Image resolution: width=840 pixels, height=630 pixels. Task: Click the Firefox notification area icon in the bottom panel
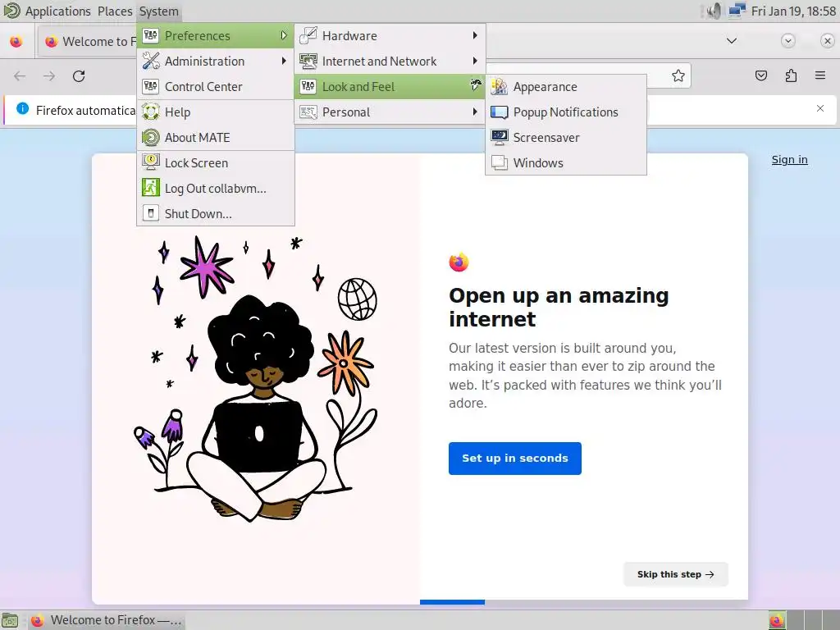click(x=777, y=620)
